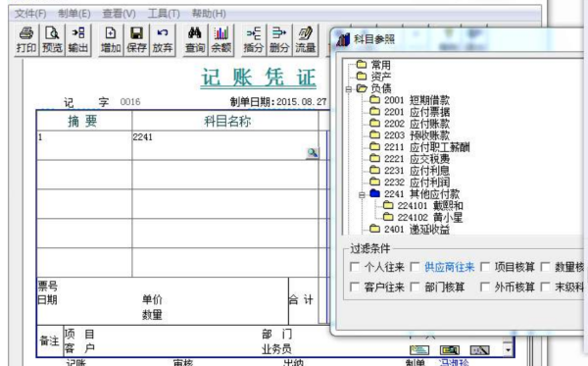Select account 2202 应付账款
588x366 pixels.
[409, 123]
